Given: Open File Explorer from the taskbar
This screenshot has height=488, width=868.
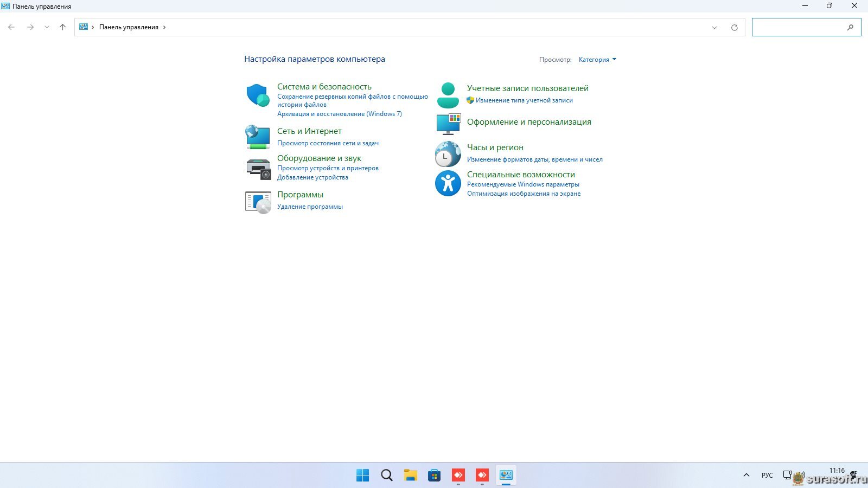Looking at the screenshot, I should [411, 476].
